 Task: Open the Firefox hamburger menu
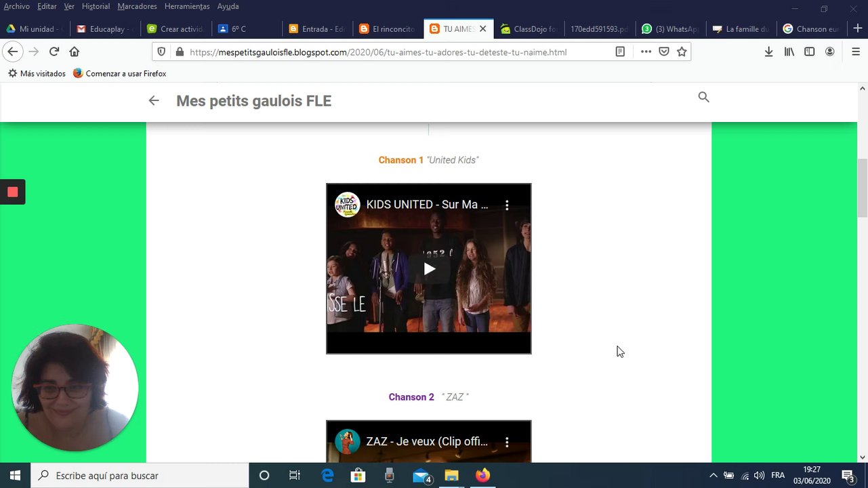pyautogui.click(x=856, y=52)
